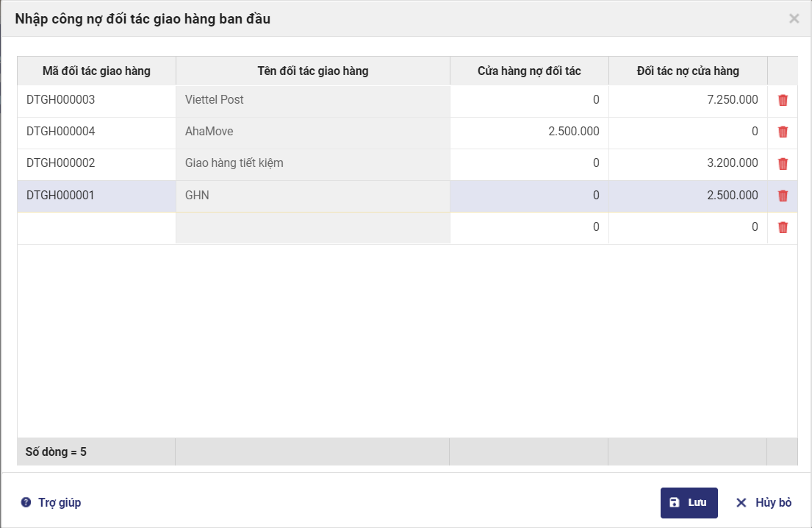The height and width of the screenshot is (528, 812).
Task: Click Giao hàng tiết kiệm debt 3.200.000
Action: [x=688, y=163]
